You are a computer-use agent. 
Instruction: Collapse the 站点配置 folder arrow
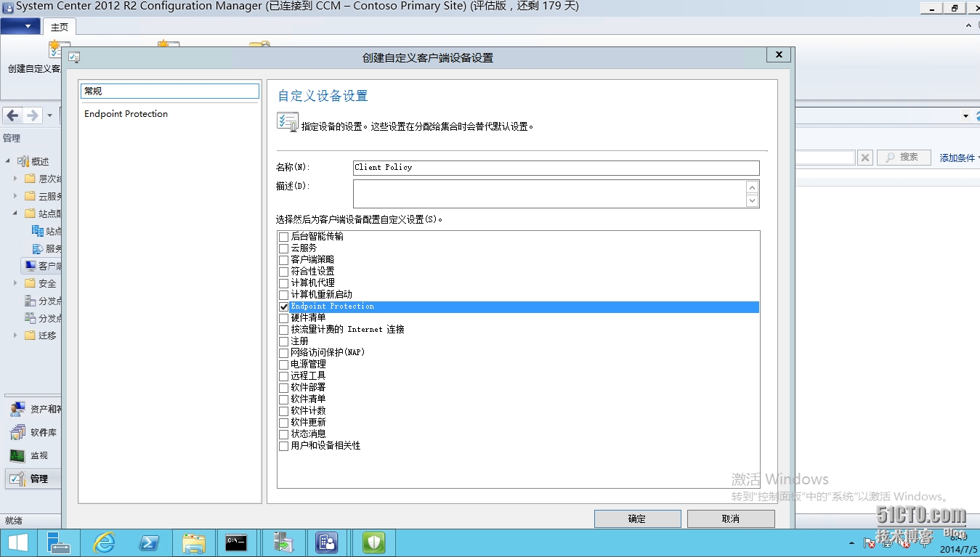(x=16, y=214)
